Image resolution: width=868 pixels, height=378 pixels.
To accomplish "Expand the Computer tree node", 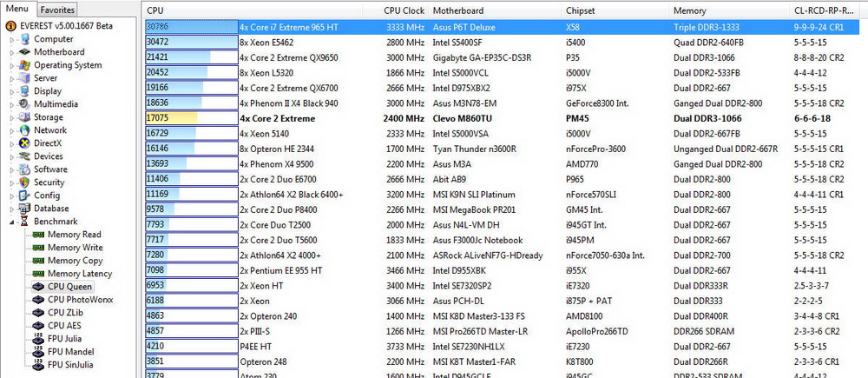I will (12, 39).
